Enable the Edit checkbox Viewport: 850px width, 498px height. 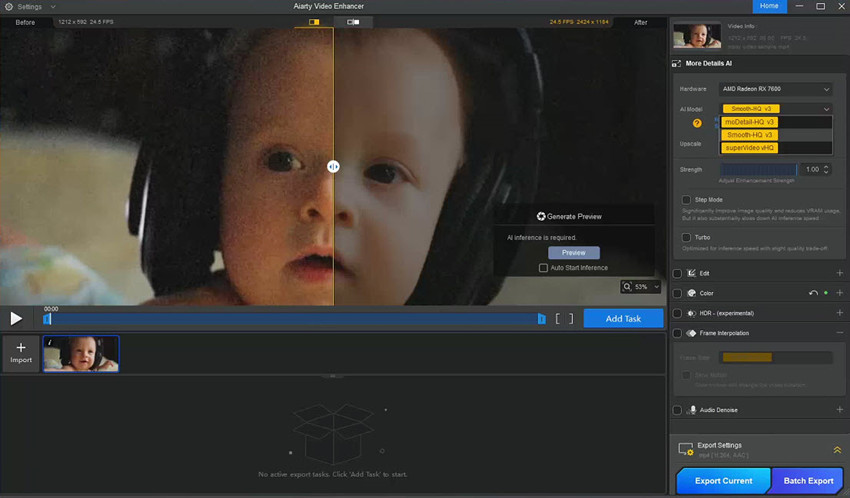tap(677, 274)
